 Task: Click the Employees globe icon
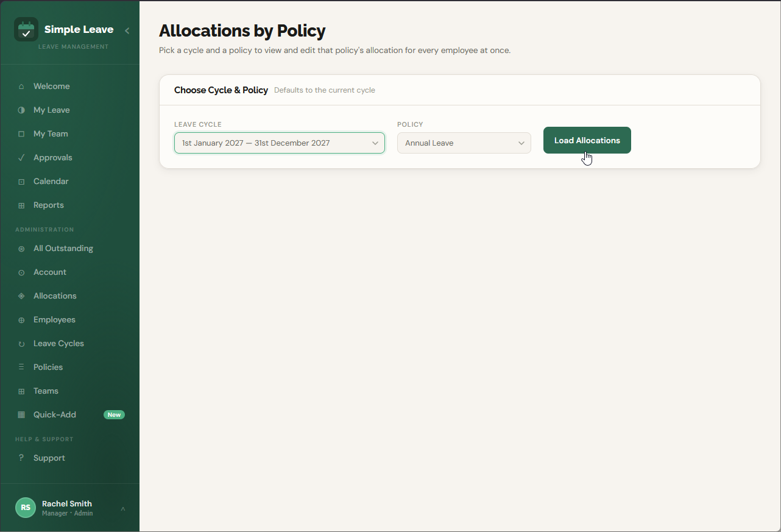[21, 320]
